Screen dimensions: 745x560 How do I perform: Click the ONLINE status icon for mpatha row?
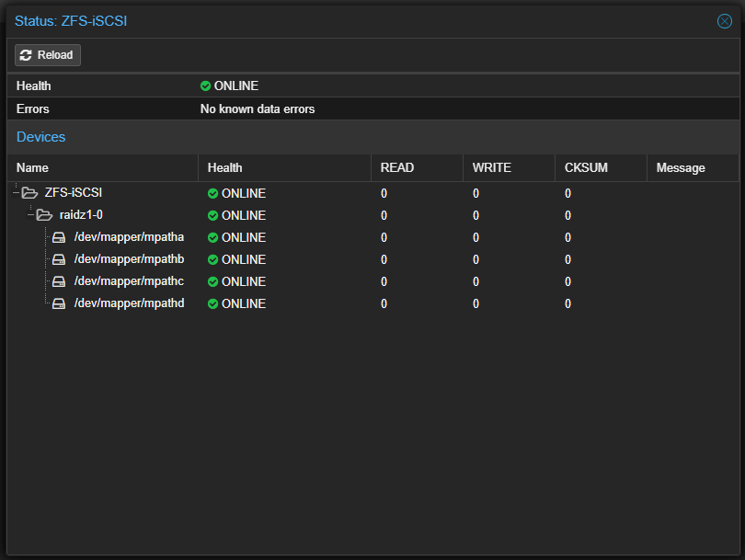tap(212, 236)
